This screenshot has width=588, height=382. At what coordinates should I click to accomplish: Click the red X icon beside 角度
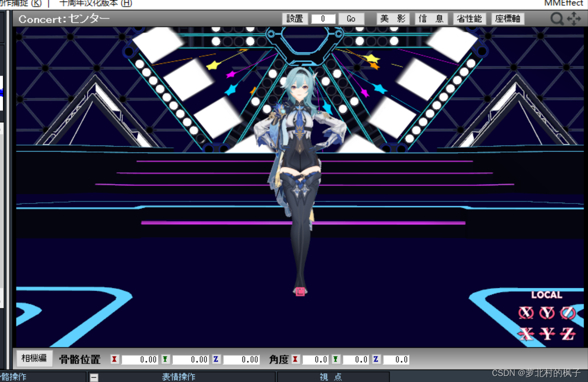[295, 359]
